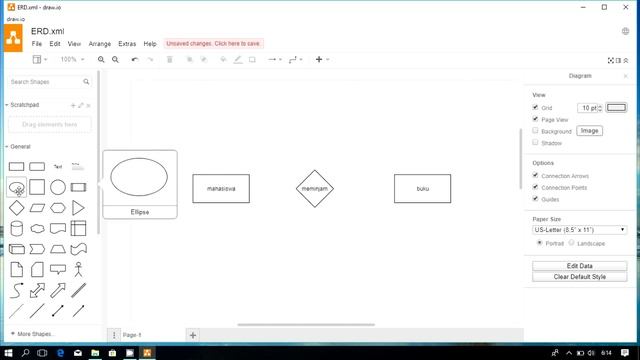640x360 pixels.
Task: Open the paper size US-Letter dropdown
Action: pos(579,230)
